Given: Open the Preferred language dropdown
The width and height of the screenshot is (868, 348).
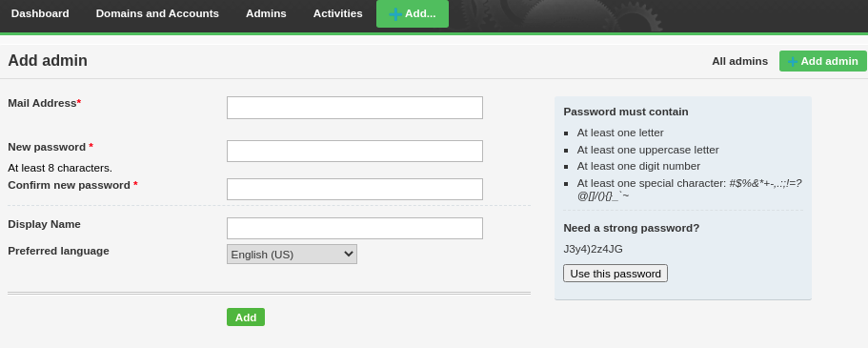Looking at the screenshot, I should [292, 255].
